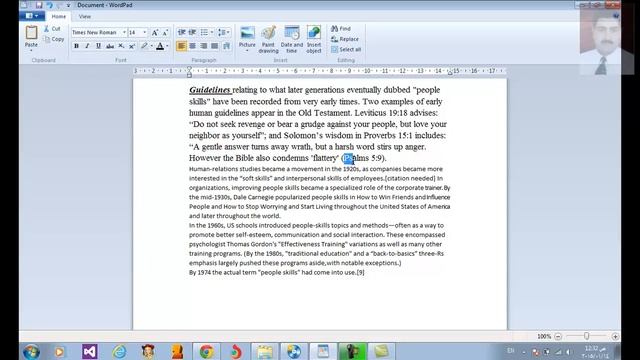640x360 pixels.
Task: Switch to the View tab
Action: coord(85,16)
